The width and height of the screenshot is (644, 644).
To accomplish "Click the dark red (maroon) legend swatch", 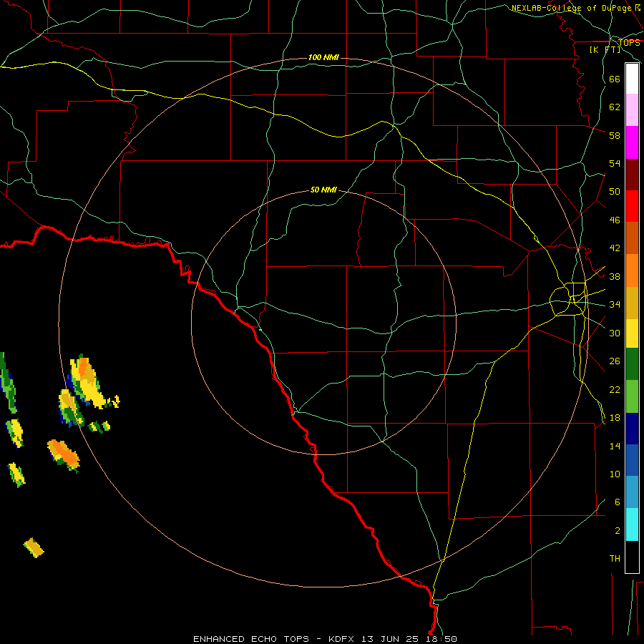I will pos(632,175).
